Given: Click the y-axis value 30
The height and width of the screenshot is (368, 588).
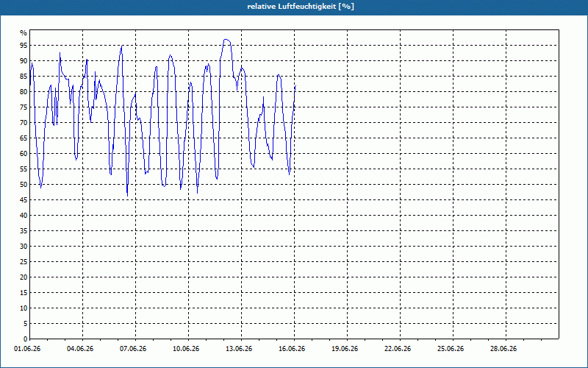Looking at the screenshot, I should click(x=24, y=247).
